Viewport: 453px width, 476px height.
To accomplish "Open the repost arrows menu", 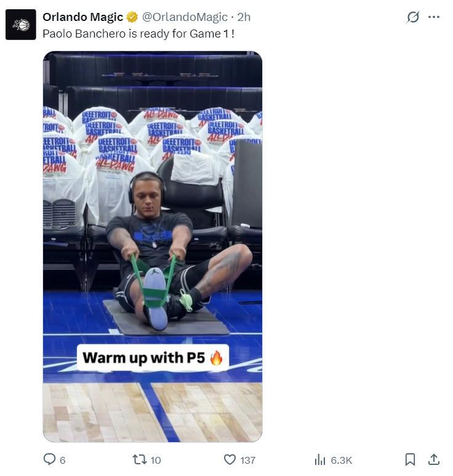I will click(139, 459).
